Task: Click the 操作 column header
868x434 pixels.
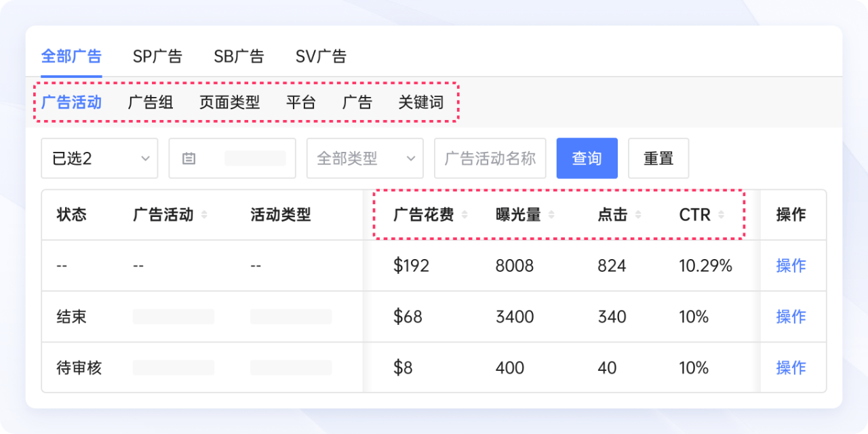Action: click(791, 215)
